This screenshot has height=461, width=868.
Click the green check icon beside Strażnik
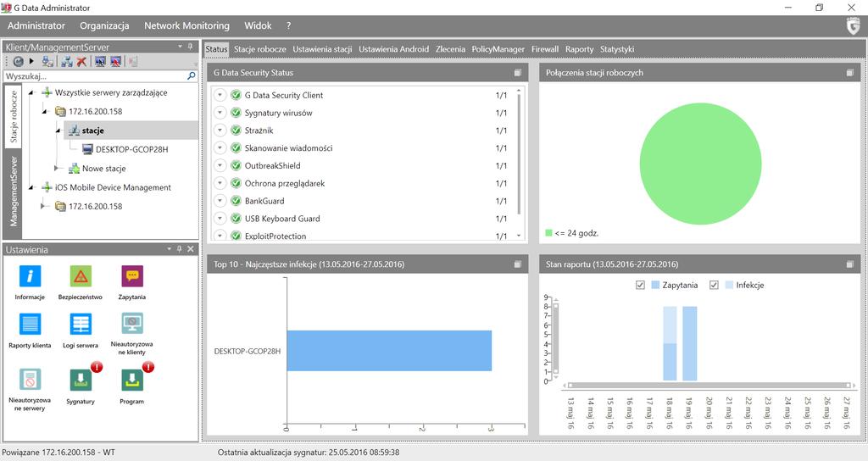(x=236, y=130)
